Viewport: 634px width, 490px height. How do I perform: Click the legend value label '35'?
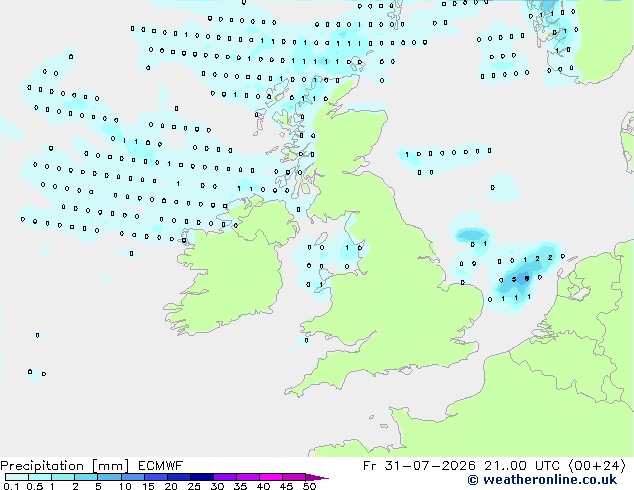tap(240, 486)
